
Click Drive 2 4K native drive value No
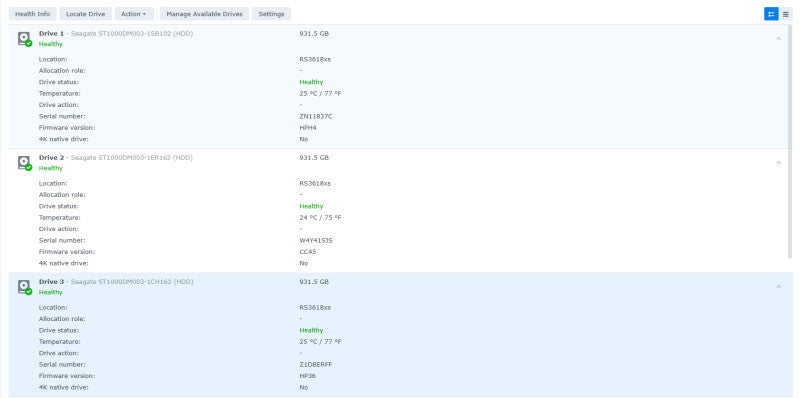304,263
